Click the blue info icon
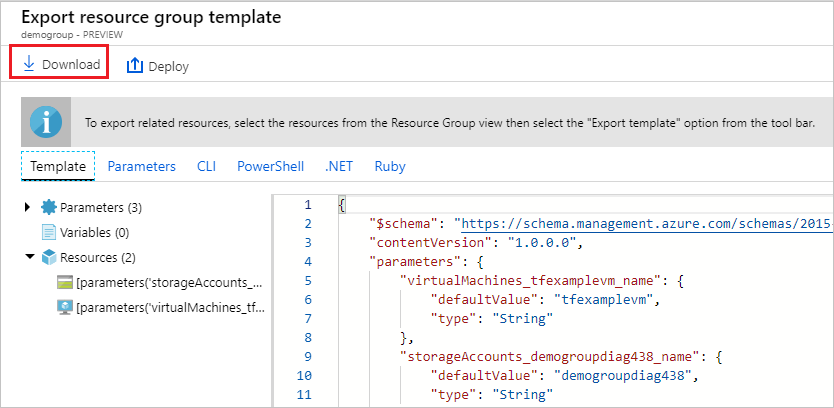Screen dimensions: 834x408 (45, 123)
